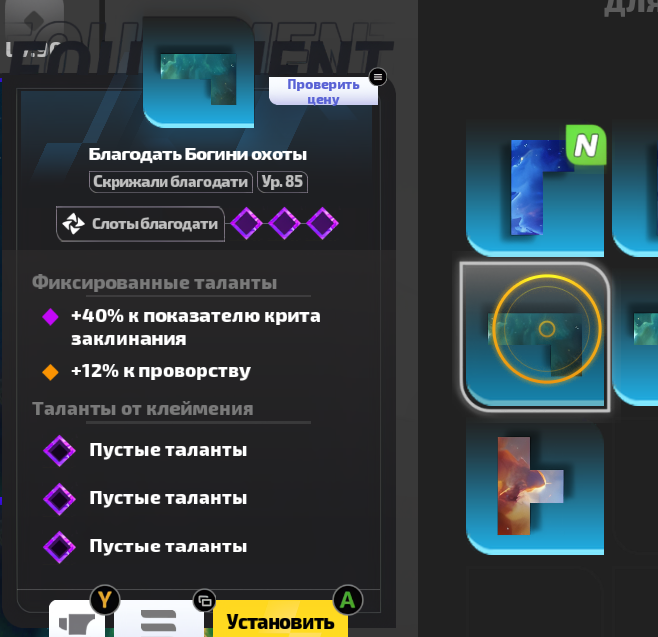Viewport: 658px width, 637px height.
Task: Click the third Пустые таланты diamond icon
Action: coord(59,547)
